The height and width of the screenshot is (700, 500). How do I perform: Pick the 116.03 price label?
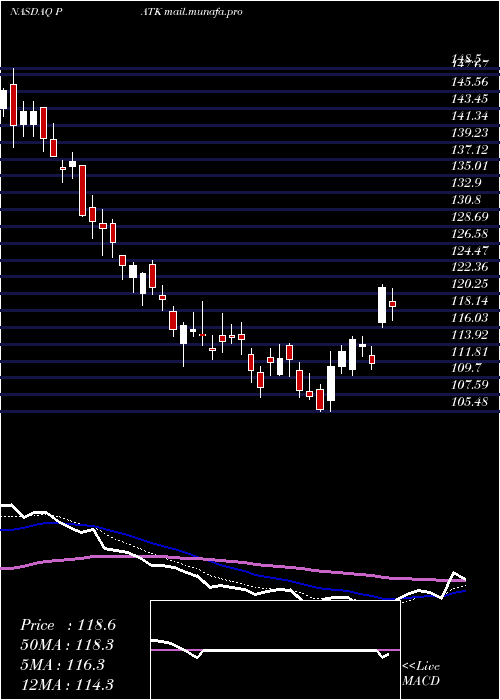coord(470,317)
